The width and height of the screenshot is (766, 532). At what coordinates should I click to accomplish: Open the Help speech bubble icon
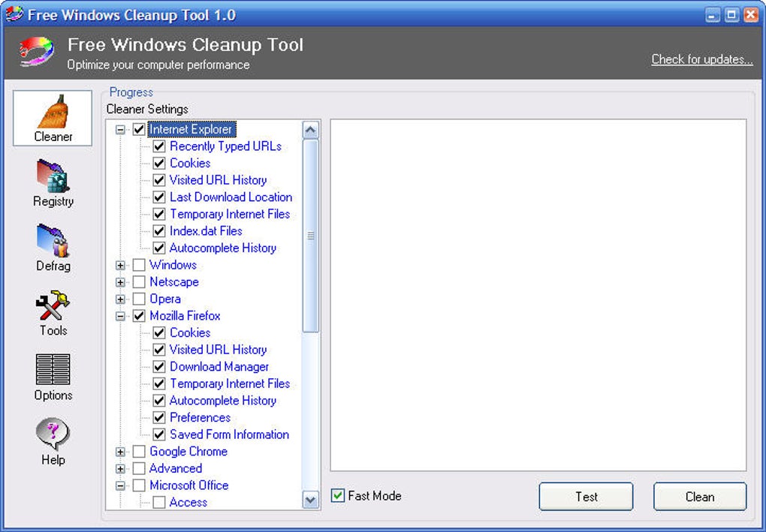click(x=53, y=434)
